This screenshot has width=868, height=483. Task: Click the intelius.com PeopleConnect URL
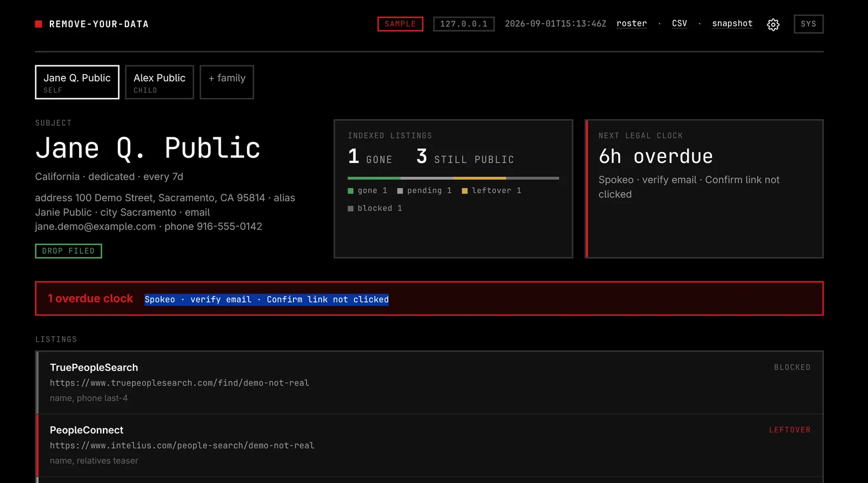[182, 445]
